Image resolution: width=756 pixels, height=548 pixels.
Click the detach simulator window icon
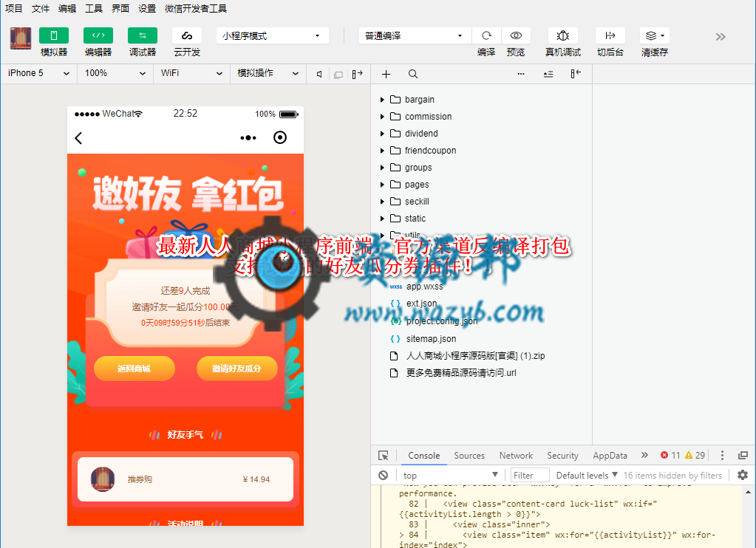pyautogui.click(x=338, y=74)
